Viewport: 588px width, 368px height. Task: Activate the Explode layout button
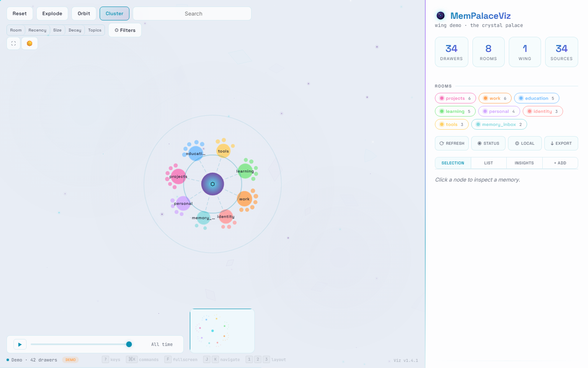pyautogui.click(x=52, y=13)
